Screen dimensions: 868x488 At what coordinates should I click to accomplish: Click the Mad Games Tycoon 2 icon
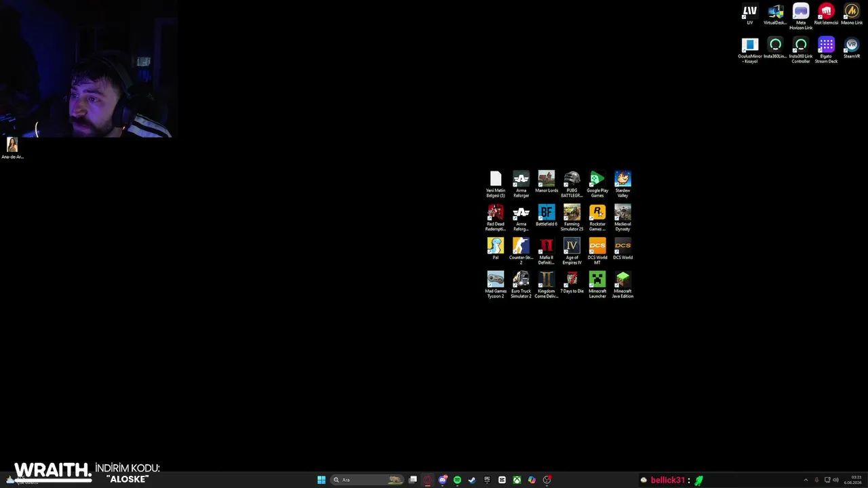pos(496,285)
